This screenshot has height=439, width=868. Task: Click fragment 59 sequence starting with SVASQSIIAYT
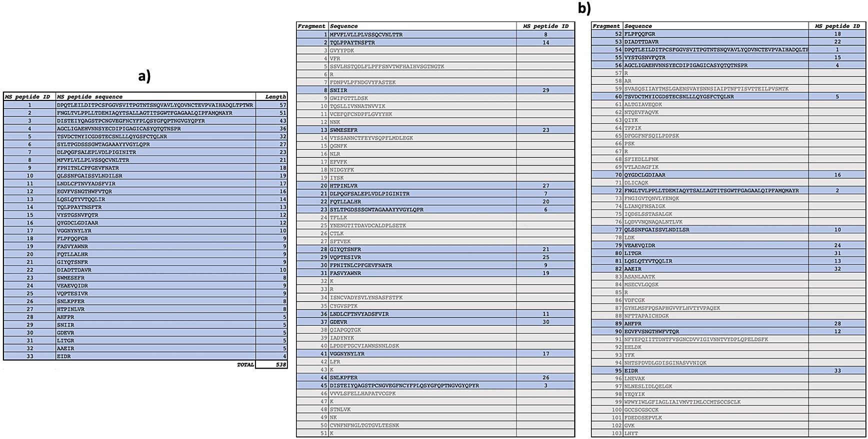(706, 88)
